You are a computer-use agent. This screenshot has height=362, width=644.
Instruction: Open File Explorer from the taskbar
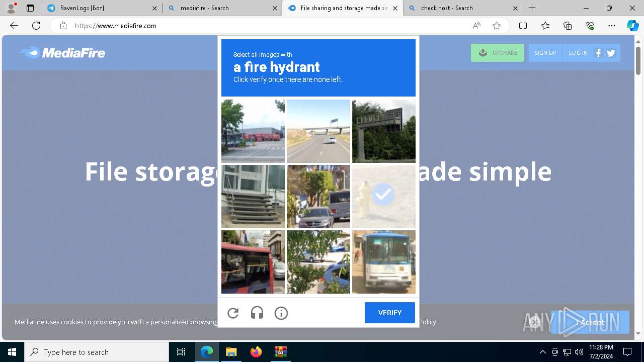(x=231, y=352)
